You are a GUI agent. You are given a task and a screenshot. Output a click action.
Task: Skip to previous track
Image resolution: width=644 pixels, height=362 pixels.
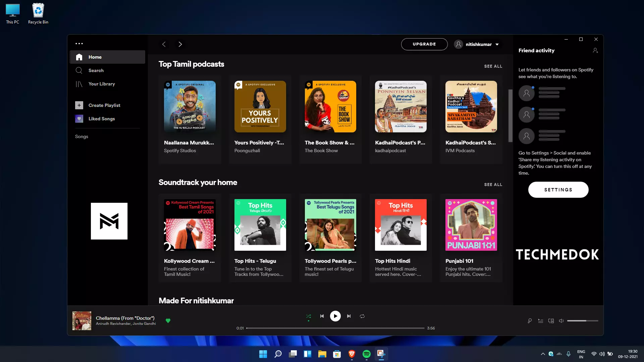pyautogui.click(x=322, y=316)
